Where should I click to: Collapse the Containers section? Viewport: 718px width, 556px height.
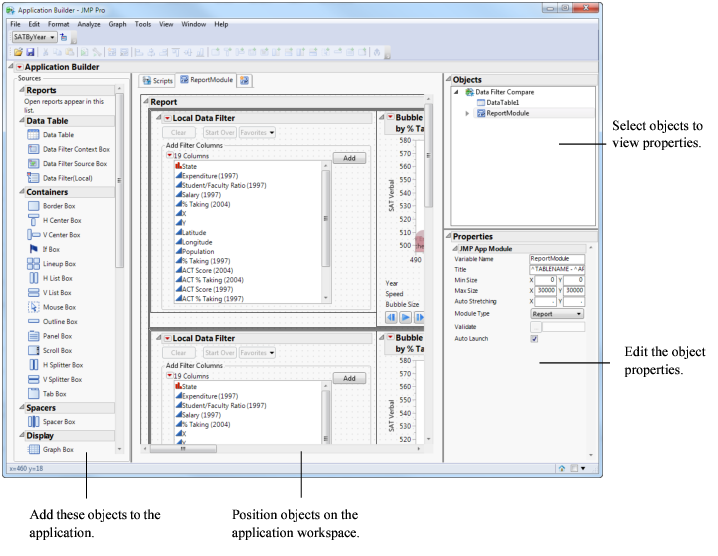click(x=21, y=192)
